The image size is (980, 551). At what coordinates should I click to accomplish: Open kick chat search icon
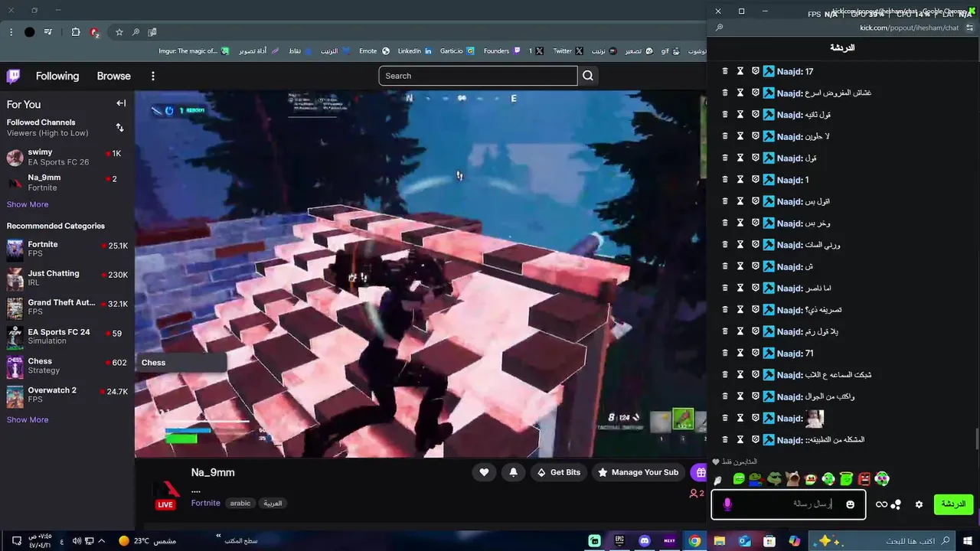coord(719,28)
